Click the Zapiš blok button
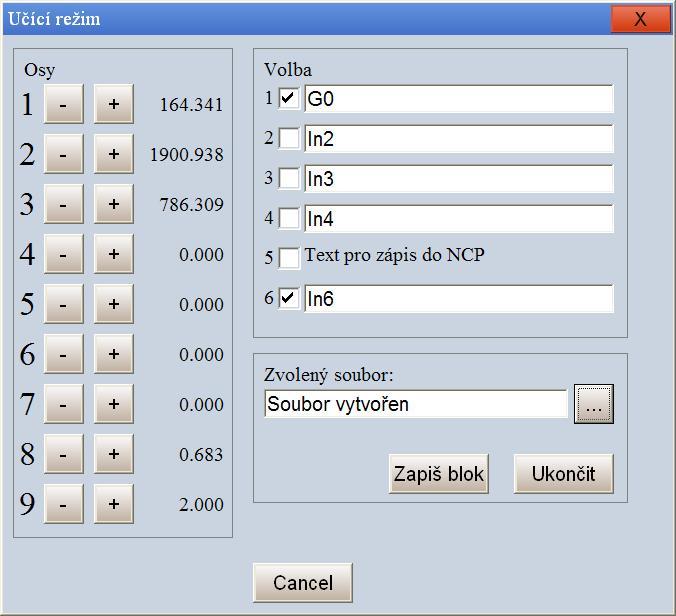Viewport: 676px width, 616px height. (x=438, y=474)
